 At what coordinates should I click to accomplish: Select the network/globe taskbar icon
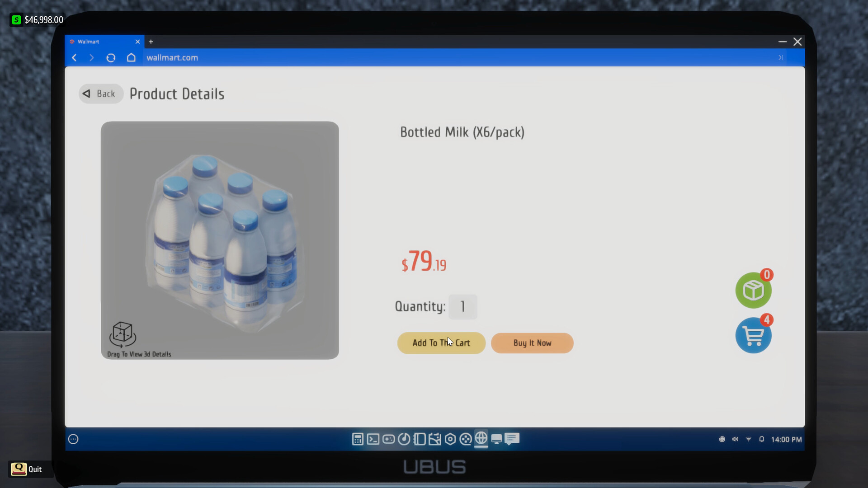481,439
